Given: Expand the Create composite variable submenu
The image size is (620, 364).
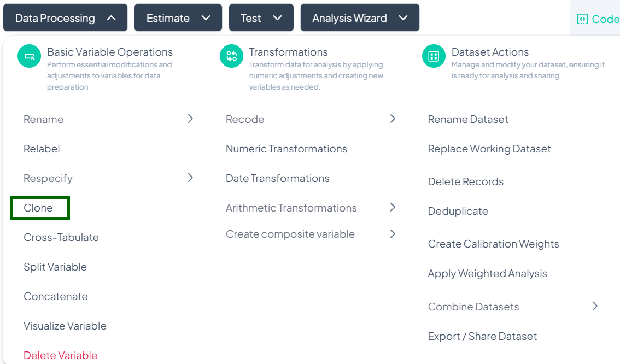Looking at the screenshot, I should pos(393,234).
